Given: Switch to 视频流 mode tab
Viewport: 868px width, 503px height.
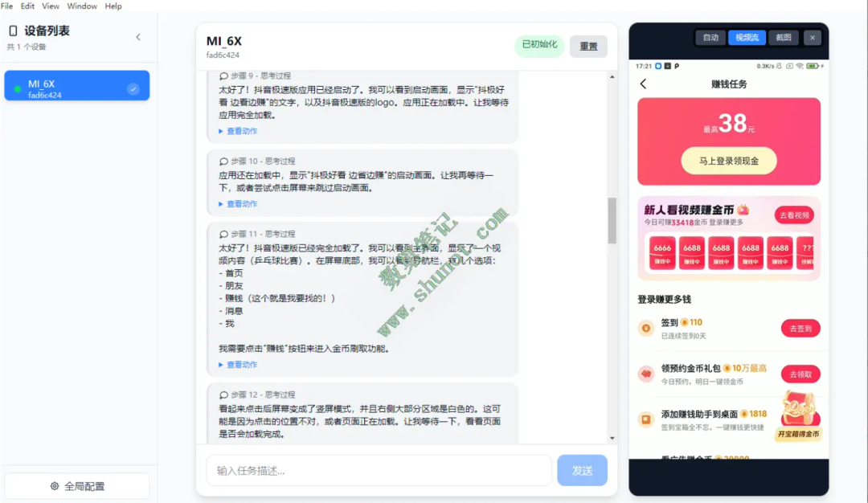Looking at the screenshot, I should tap(747, 38).
